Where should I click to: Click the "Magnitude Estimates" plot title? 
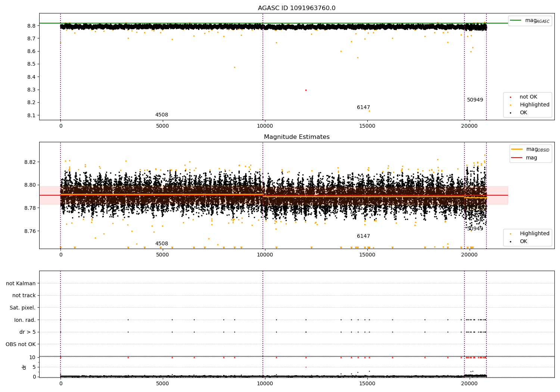pos(296,137)
